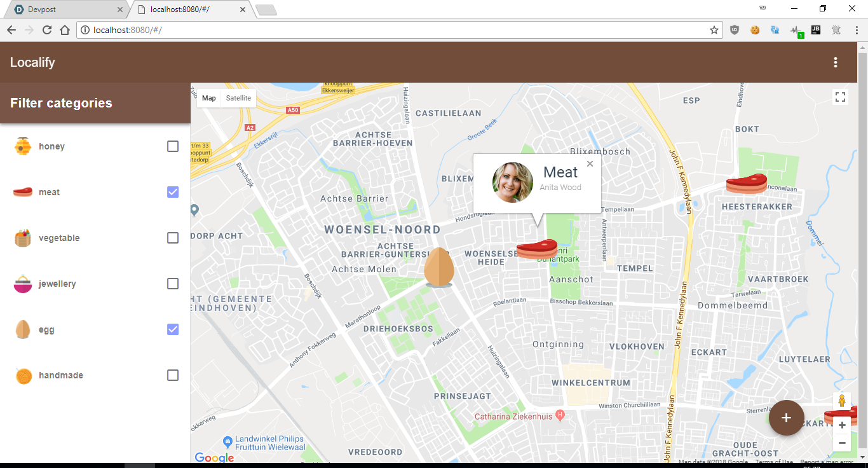Switch map to Satellite view
Viewport: 868px width, 468px height.
(238, 98)
